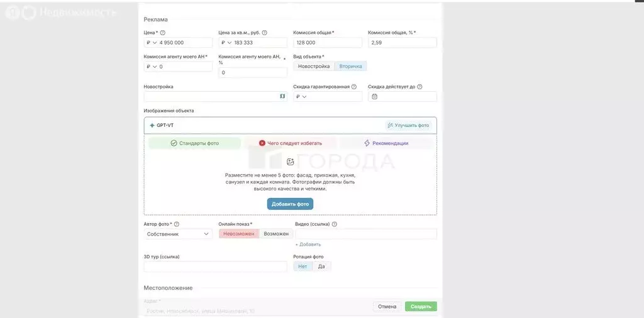This screenshot has width=644, height=318.
Task: Click help icon next to Автор фото
Action: coord(177,224)
